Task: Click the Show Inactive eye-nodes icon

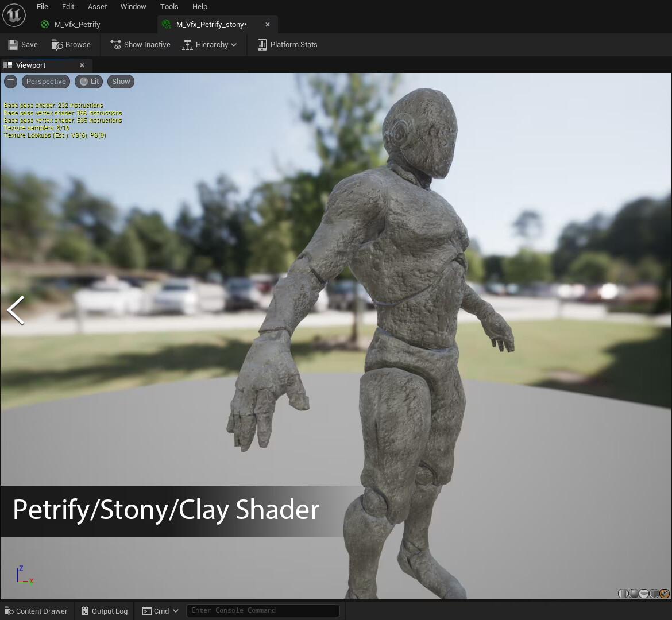Action: click(115, 45)
